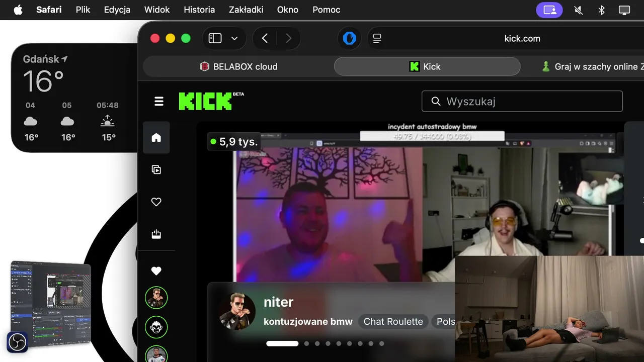
Task: Open the Gdańsk weather widget
Action: (74, 98)
